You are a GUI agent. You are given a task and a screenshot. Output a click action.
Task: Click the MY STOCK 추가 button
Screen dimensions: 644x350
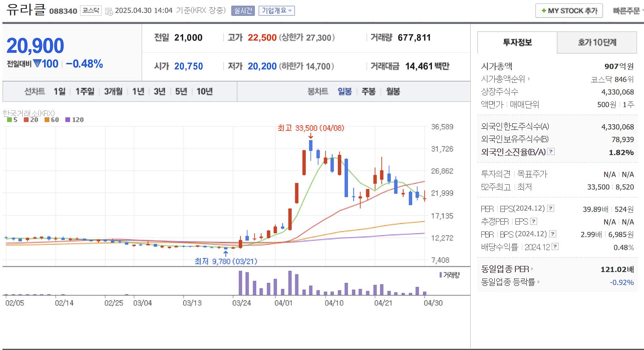point(569,11)
